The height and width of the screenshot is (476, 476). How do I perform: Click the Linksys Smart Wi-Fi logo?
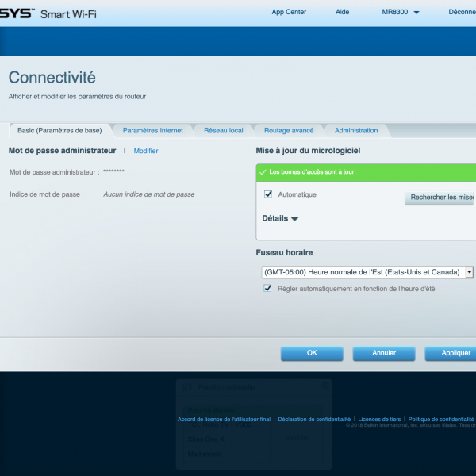pyautogui.click(x=48, y=13)
